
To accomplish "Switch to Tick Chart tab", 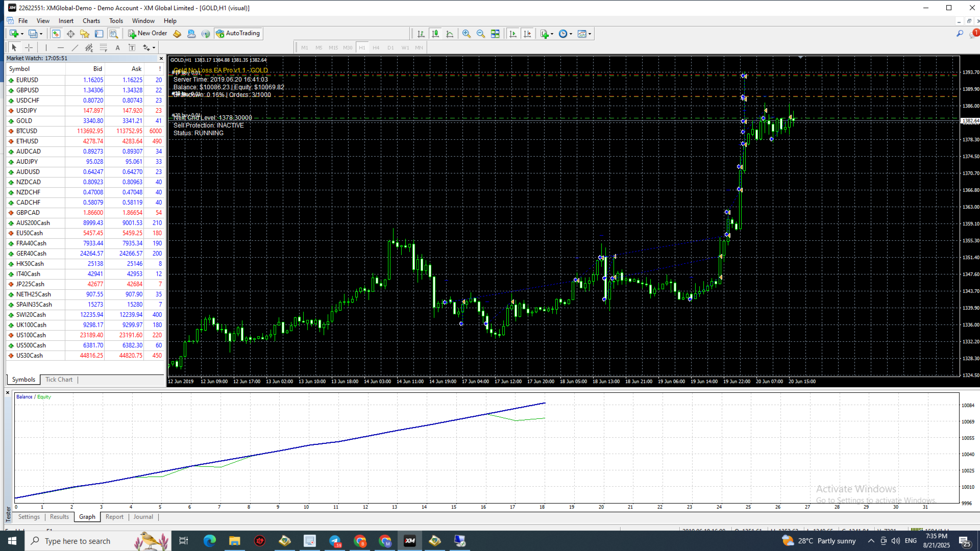I will (59, 380).
